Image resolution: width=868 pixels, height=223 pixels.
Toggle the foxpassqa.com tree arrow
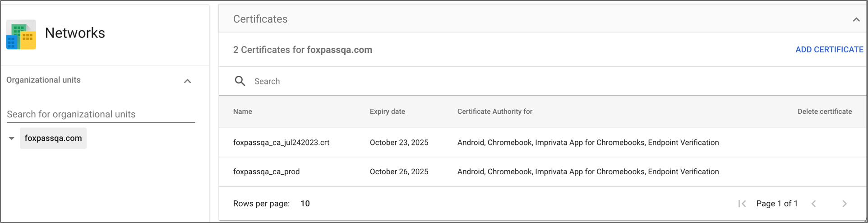click(12, 139)
